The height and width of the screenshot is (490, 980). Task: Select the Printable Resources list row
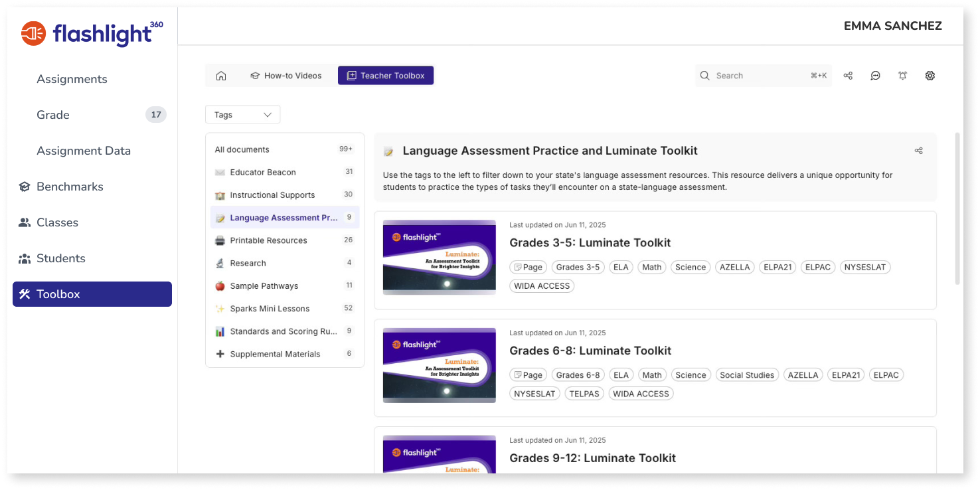285,240
